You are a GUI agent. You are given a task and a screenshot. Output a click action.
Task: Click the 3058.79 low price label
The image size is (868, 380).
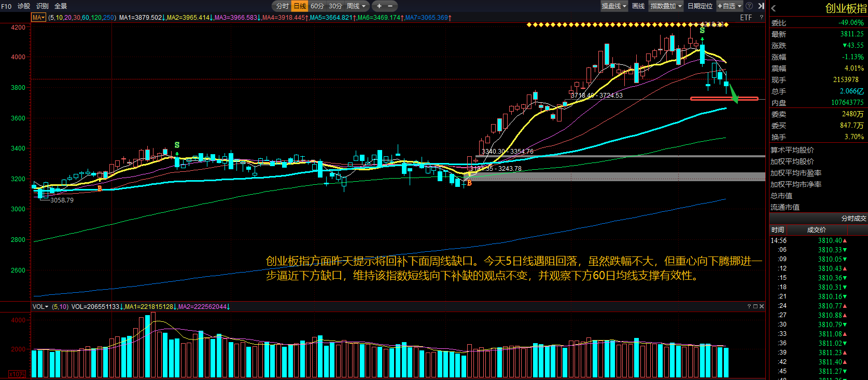pos(62,200)
